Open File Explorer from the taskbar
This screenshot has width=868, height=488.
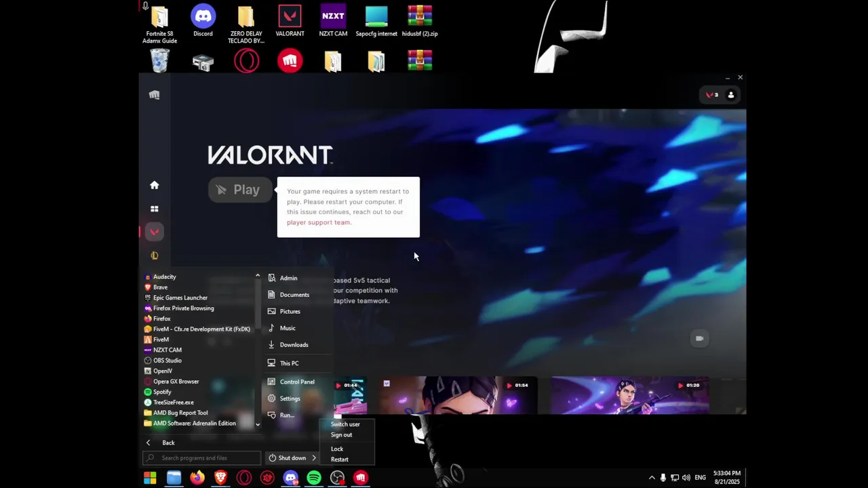point(174,478)
